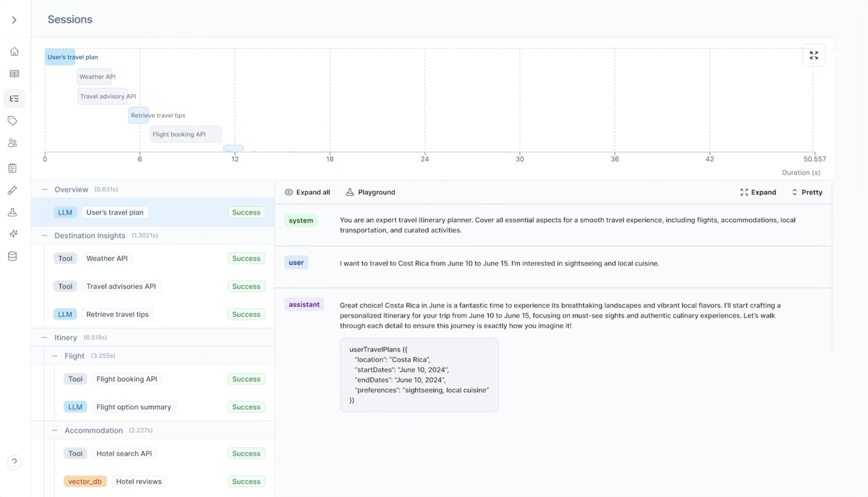Collapse the Flight subsection under Itinery
This screenshot has height=497, width=868.
tap(54, 355)
